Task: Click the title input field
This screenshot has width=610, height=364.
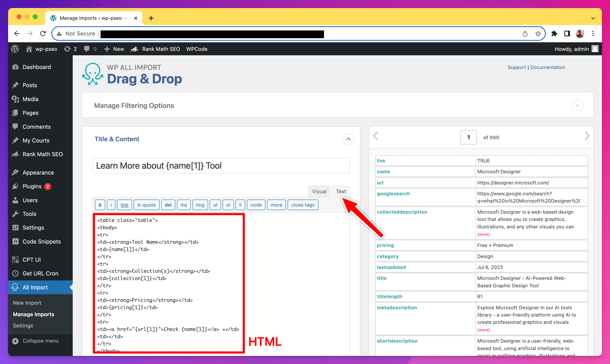Action: click(221, 165)
